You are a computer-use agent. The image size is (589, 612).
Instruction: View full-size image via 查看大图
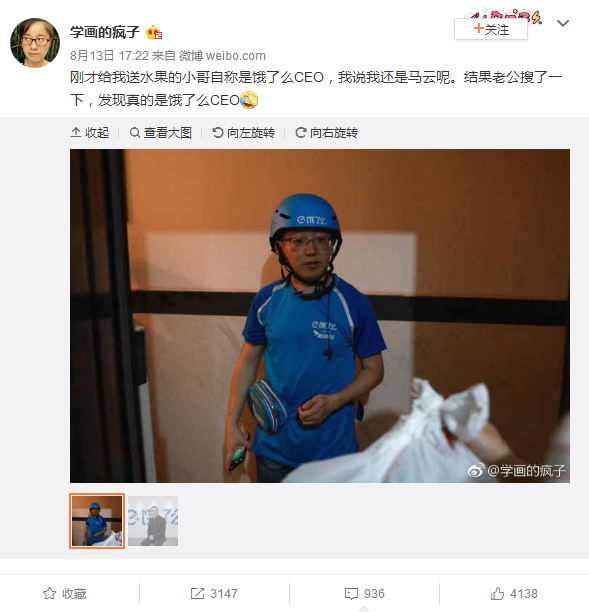tap(160, 133)
